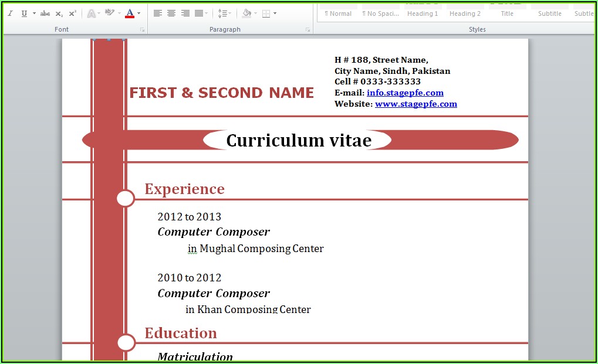
Task: Toggle underline formatting
Action: (x=24, y=13)
